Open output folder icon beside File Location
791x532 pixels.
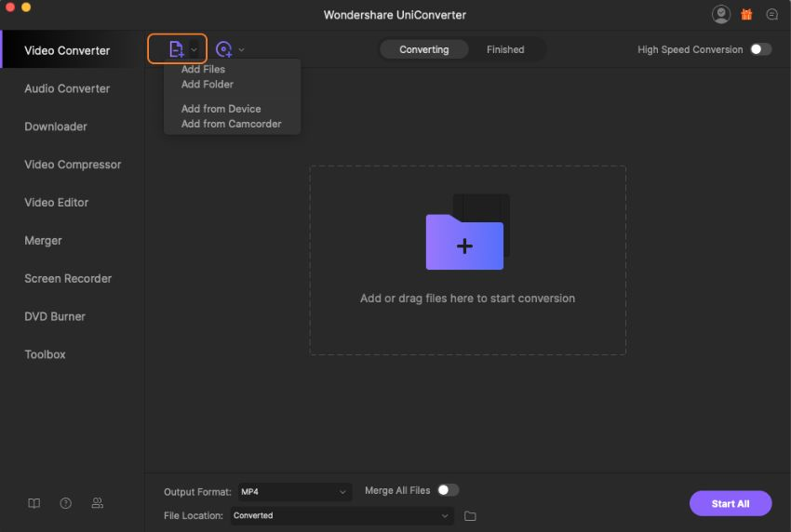point(470,516)
